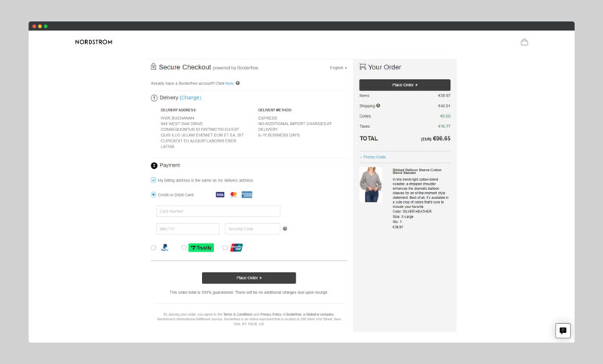This screenshot has width=603, height=364.
Task: Click the Security Code help icon
Action: click(x=285, y=228)
